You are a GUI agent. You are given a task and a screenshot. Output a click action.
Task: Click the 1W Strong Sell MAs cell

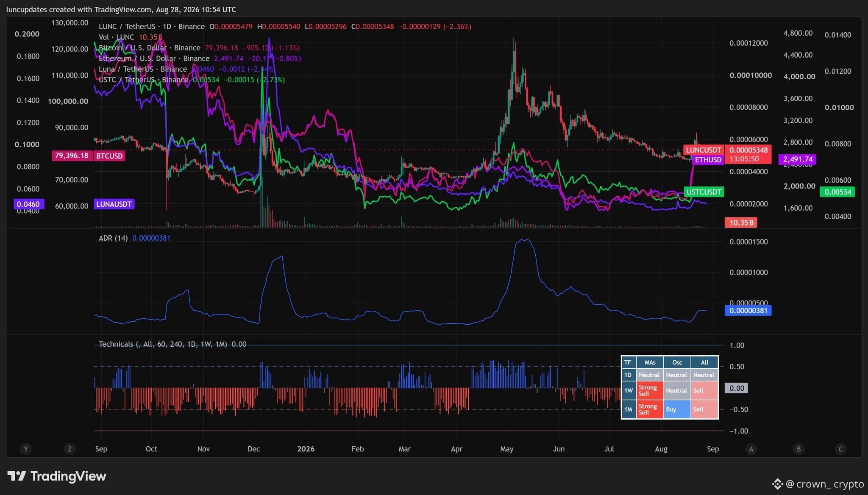(x=650, y=390)
